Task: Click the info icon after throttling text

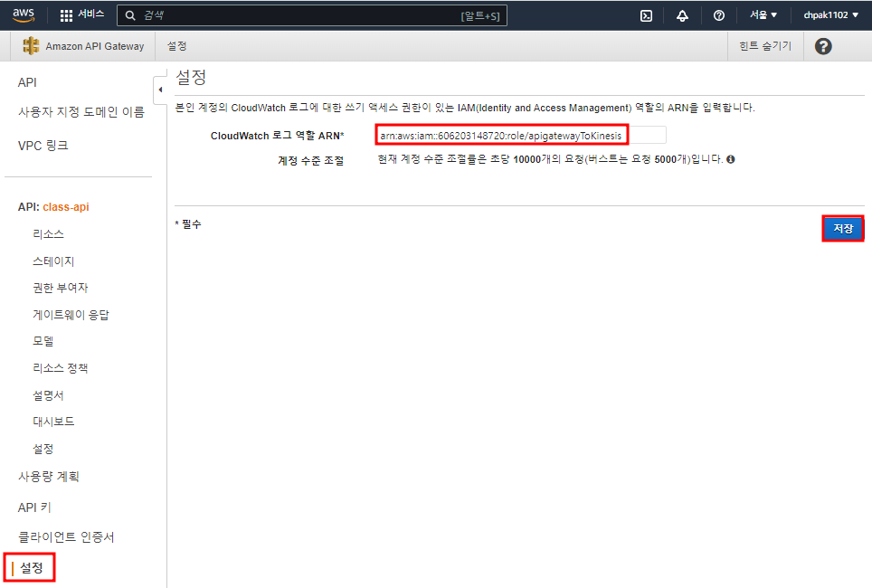Action: pos(731,159)
